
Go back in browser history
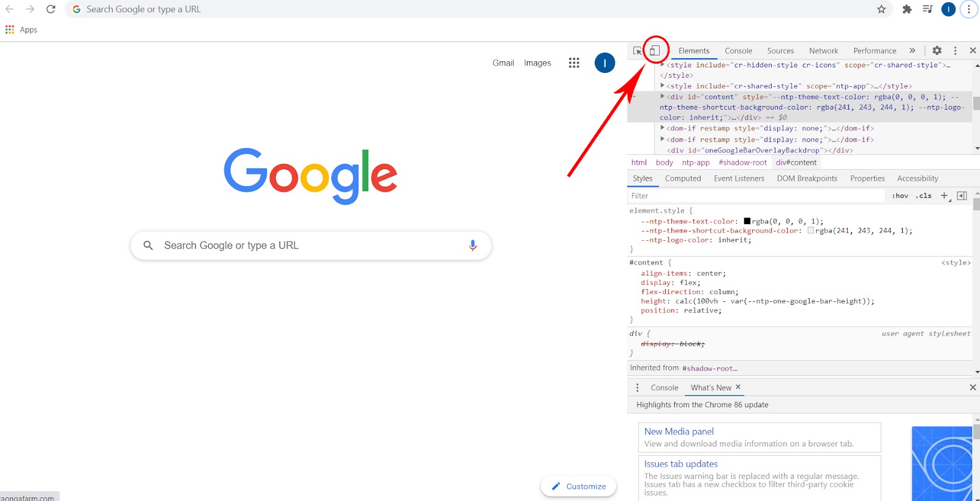10,9
